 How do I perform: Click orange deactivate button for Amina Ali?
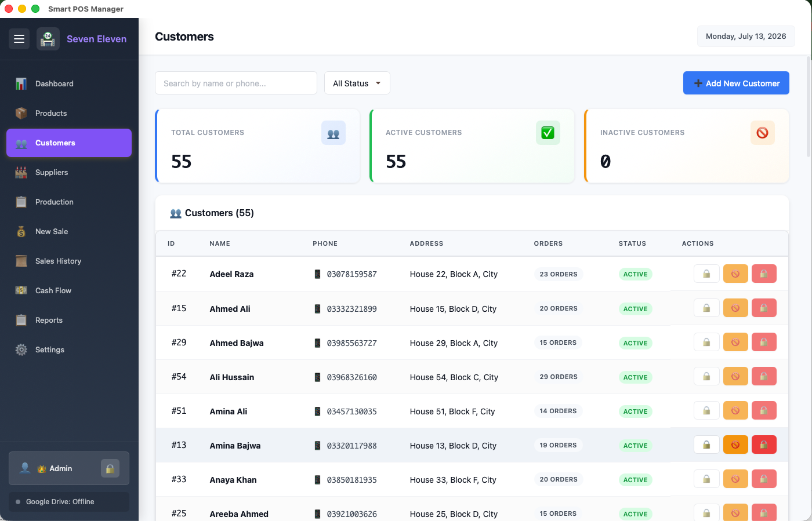tap(735, 410)
